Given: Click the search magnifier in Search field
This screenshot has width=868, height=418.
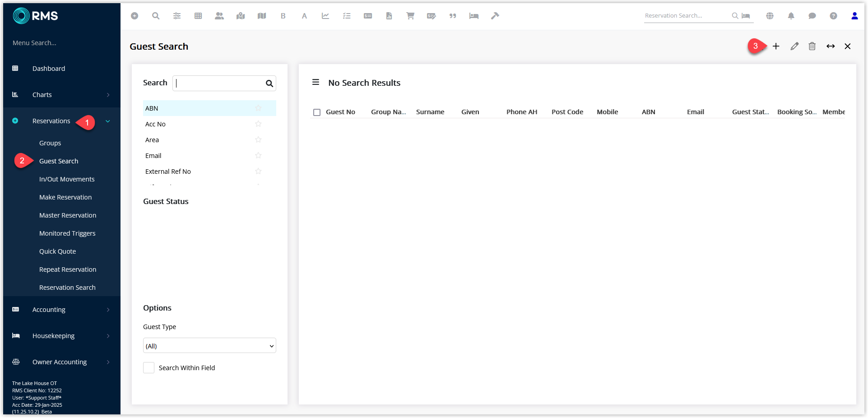Looking at the screenshot, I should 269,84.
